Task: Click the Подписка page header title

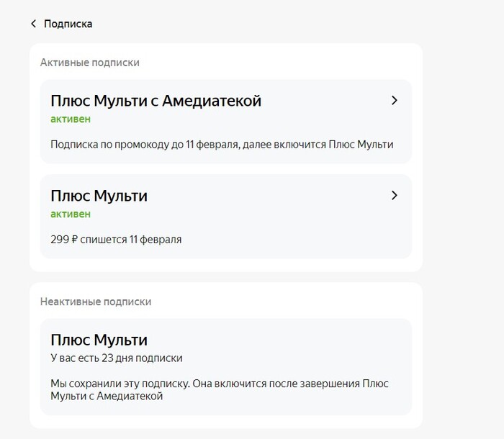Action: [x=68, y=24]
